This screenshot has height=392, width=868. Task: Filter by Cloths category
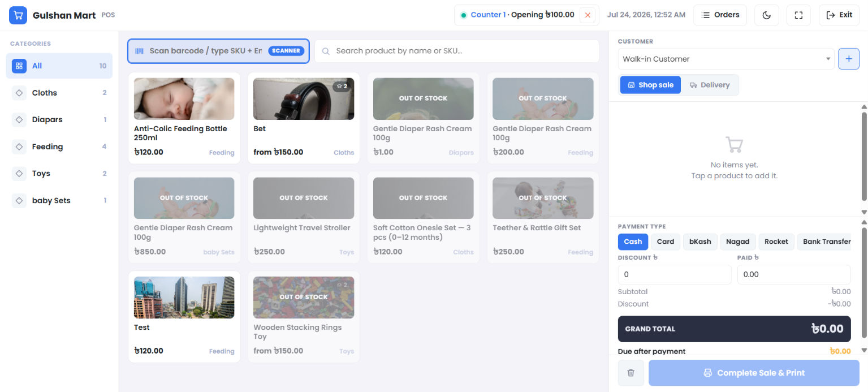coord(59,93)
